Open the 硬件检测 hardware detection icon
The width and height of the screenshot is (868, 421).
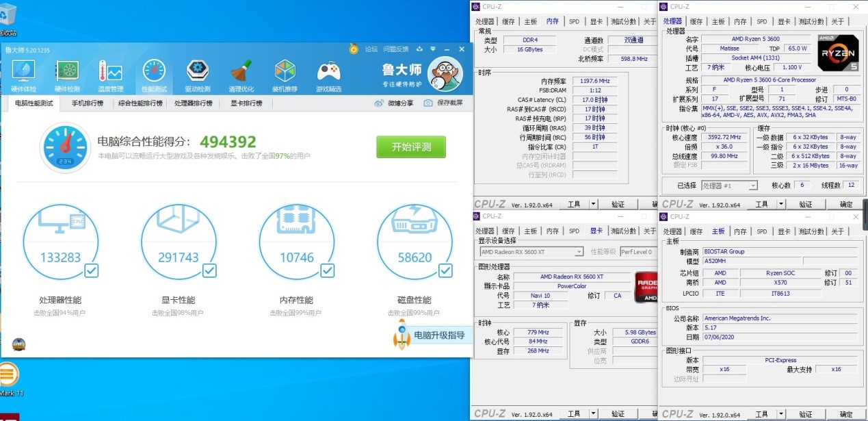[x=67, y=71]
